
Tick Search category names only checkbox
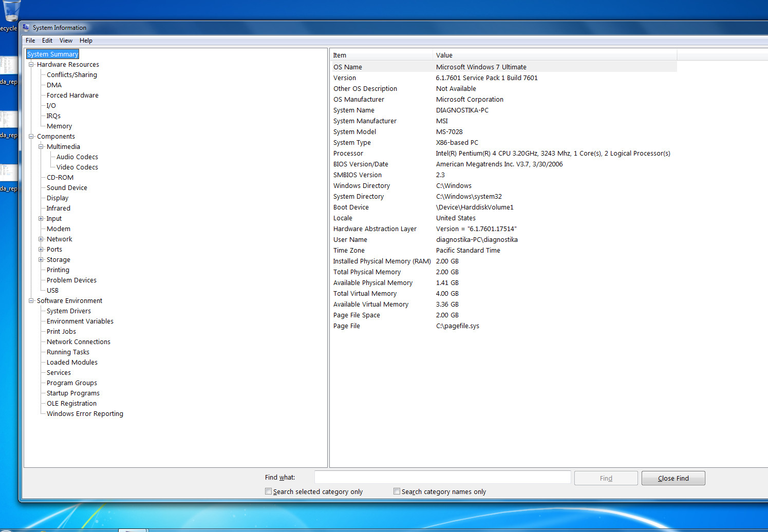click(x=397, y=491)
